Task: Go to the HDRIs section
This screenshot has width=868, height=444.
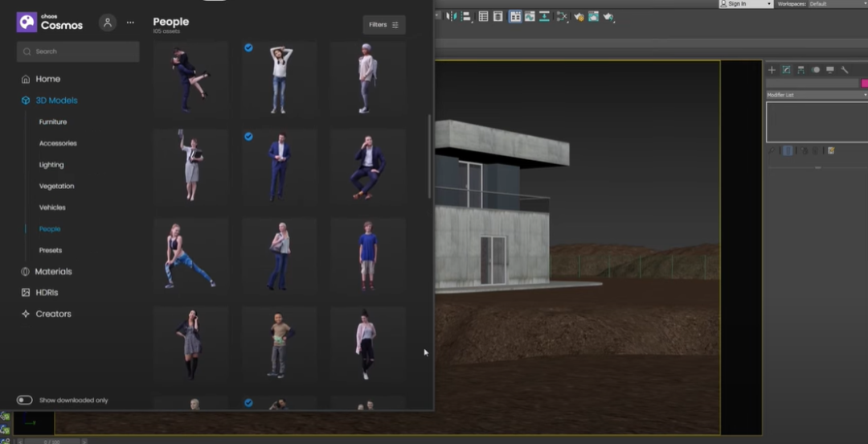Action: click(47, 293)
